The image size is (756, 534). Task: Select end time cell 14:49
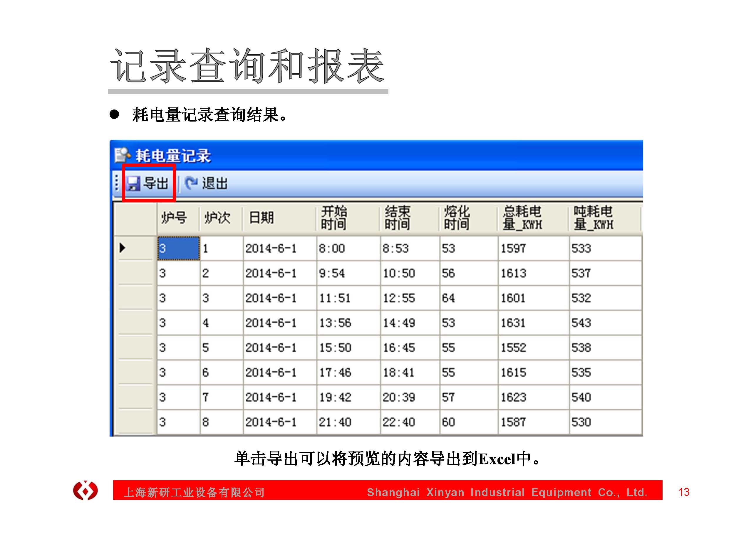pyautogui.click(x=410, y=323)
